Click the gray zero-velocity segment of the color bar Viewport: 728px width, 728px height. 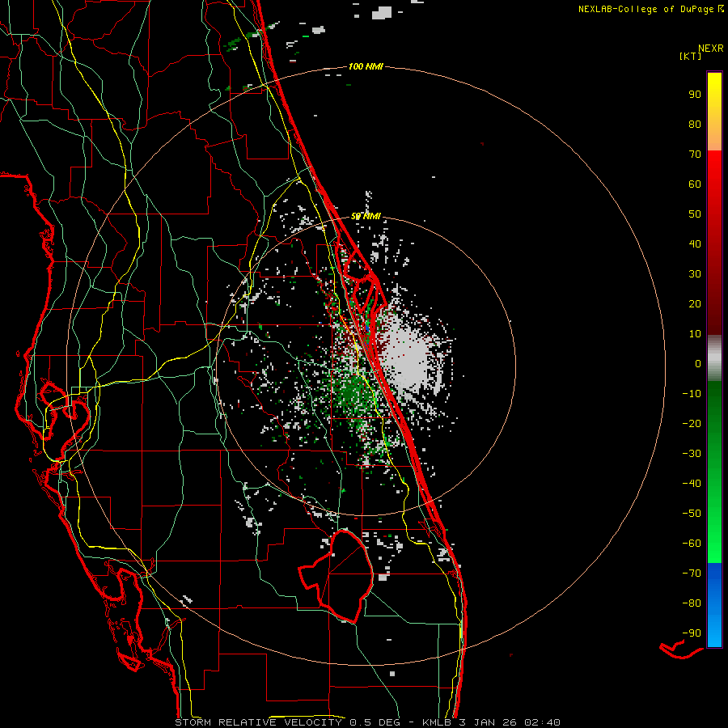coord(714,358)
